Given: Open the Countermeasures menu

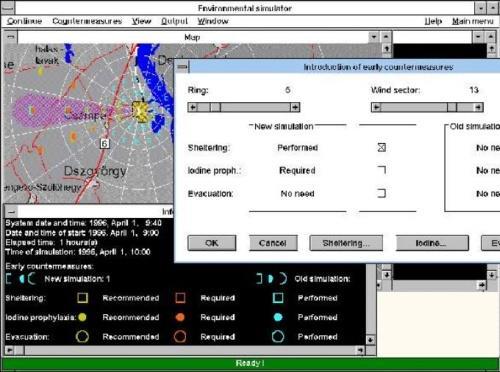Looking at the screenshot, I should (87, 21).
